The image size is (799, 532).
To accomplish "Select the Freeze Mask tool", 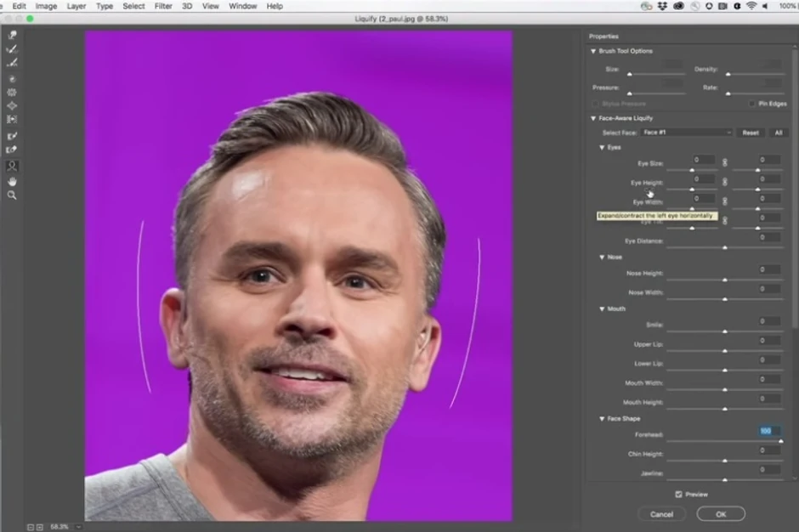I will [x=12, y=136].
